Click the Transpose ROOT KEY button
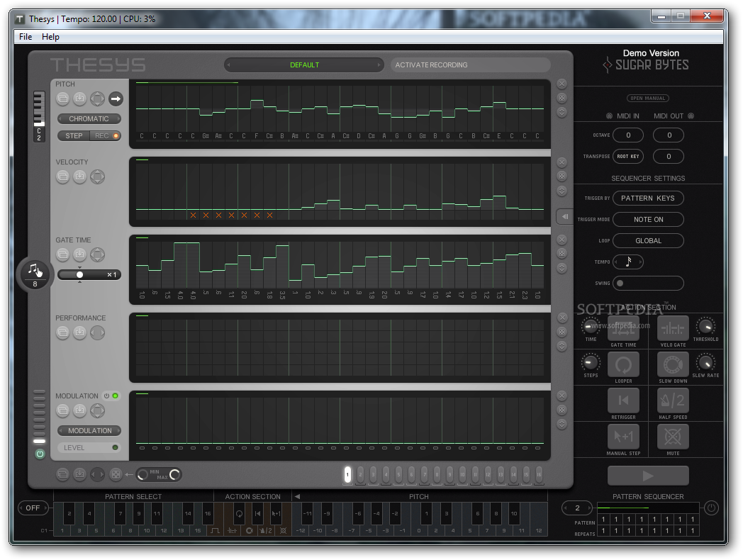 [628, 157]
